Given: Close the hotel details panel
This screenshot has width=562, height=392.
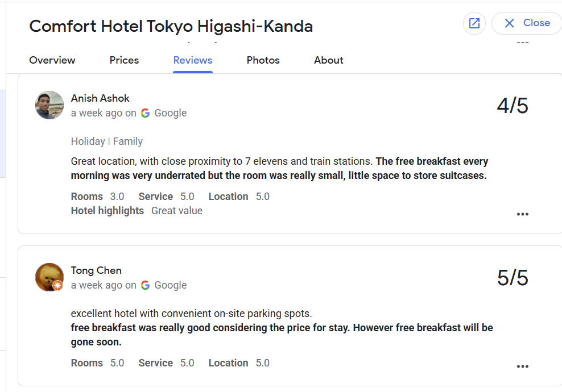Looking at the screenshot, I should (526, 23).
